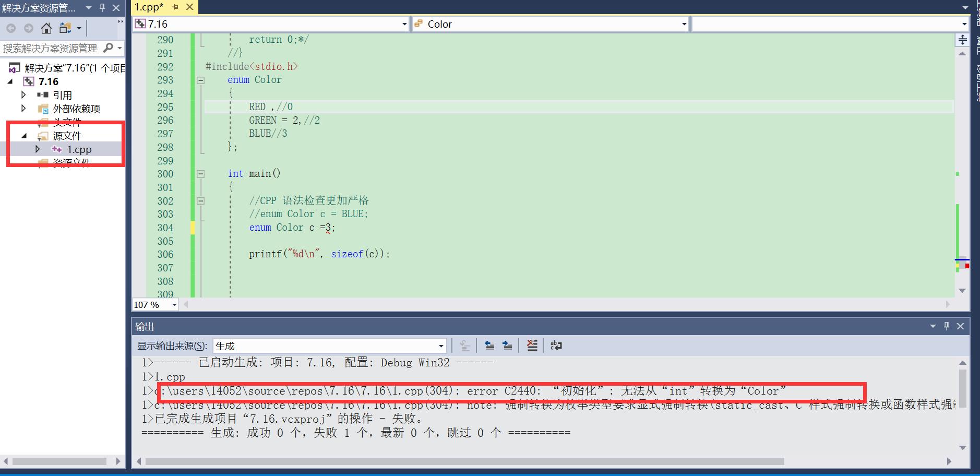Select the 7.16 project in the tree

(48, 81)
